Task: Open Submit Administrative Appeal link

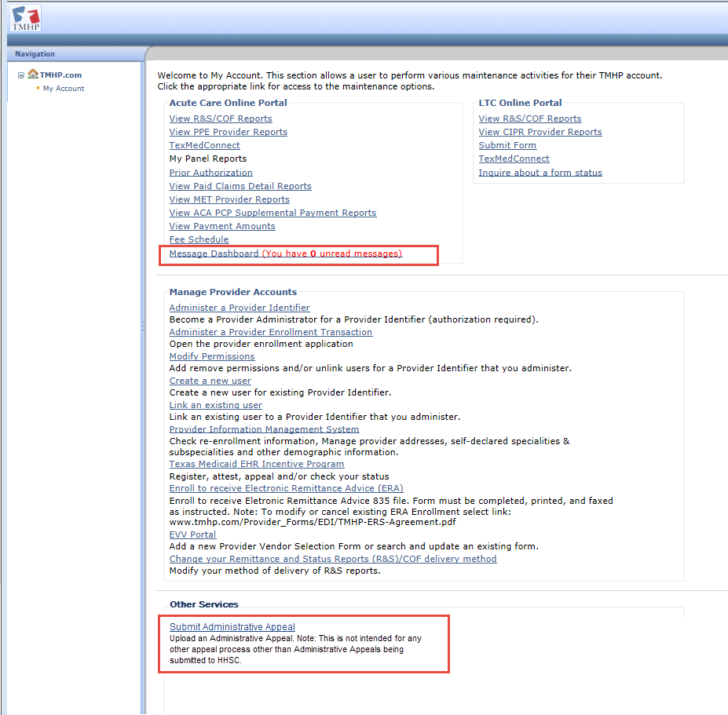Action: click(x=232, y=627)
